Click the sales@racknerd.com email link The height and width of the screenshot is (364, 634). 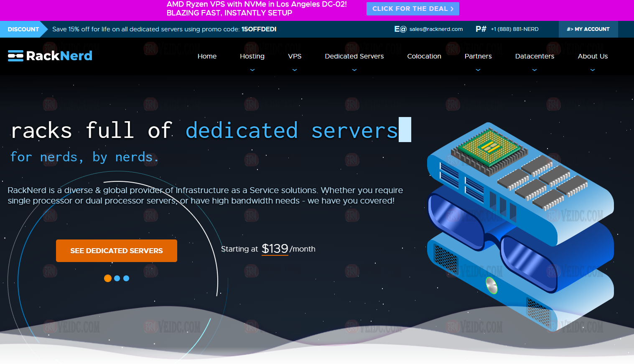436,29
